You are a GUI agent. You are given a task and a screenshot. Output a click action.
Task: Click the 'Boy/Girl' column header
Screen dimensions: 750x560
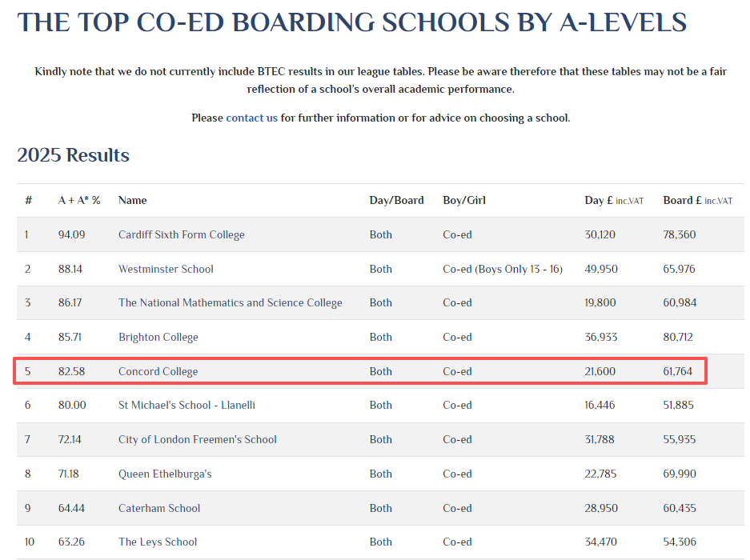click(464, 200)
